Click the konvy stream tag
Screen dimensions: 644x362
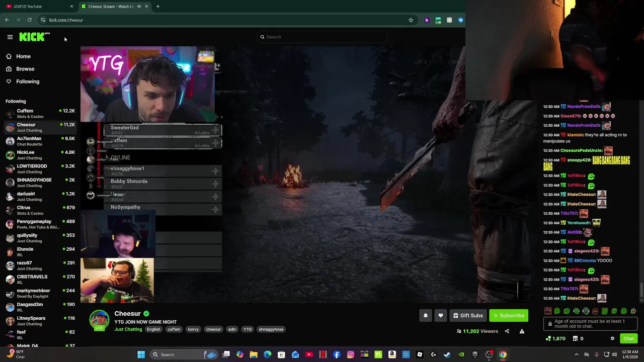tap(193, 329)
